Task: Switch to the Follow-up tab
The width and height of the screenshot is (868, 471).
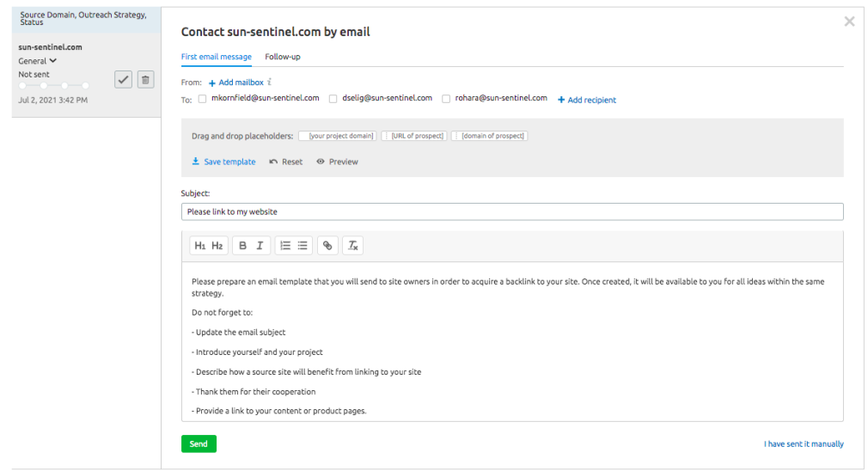Action: pos(283,57)
